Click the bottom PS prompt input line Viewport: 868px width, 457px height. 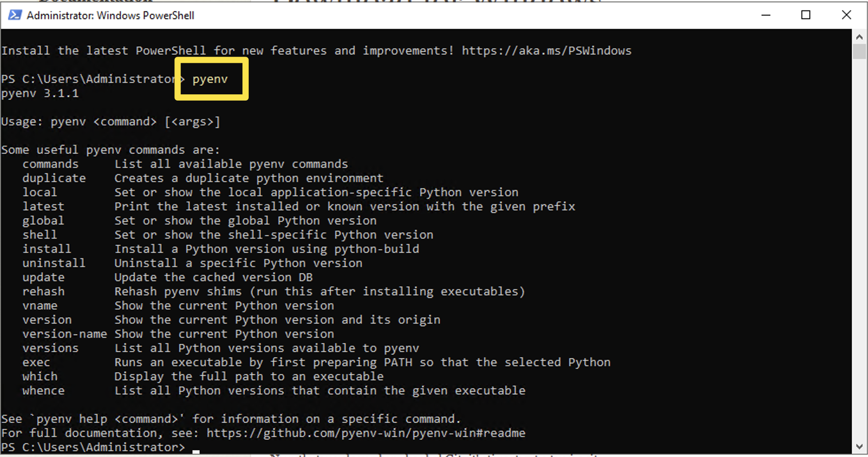[100, 447]
